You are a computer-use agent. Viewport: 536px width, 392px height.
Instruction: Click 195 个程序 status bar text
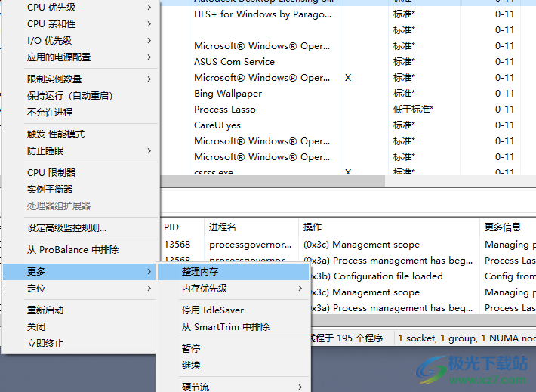click(x=359, y=338)
